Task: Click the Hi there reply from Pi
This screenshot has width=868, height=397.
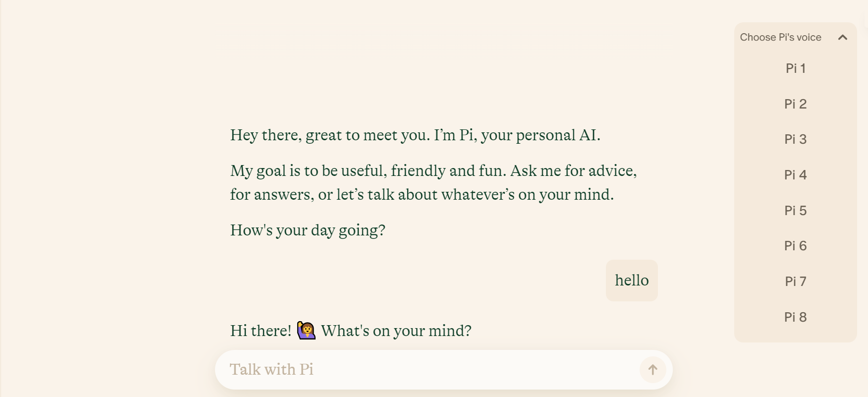Action: 351,330
